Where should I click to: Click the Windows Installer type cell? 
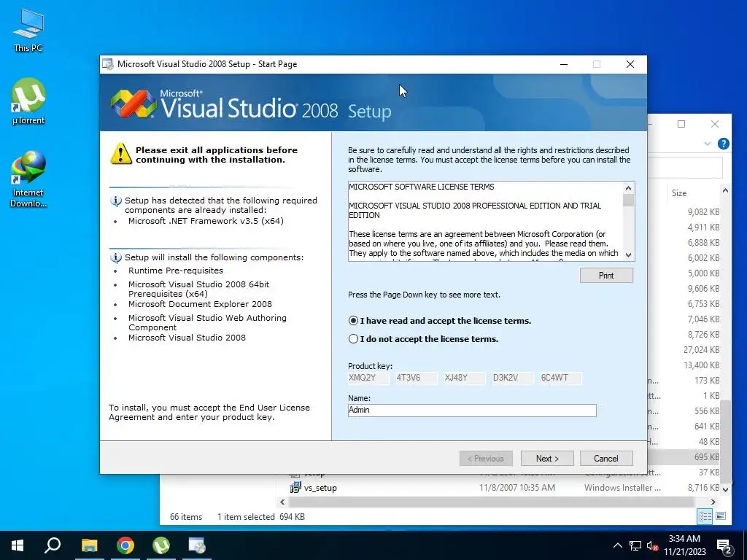coord(622,488)
